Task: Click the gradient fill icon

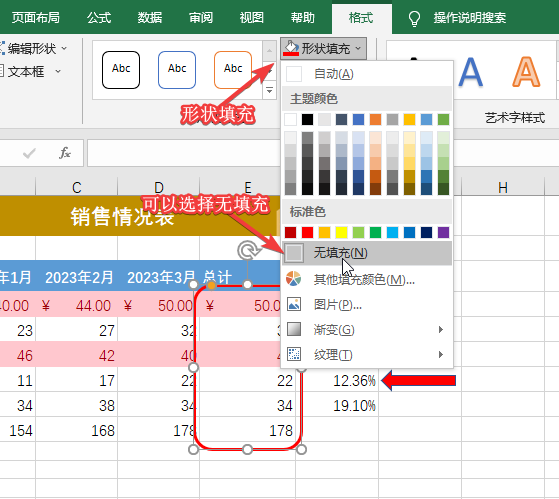Action: click(x=294, y=329)
